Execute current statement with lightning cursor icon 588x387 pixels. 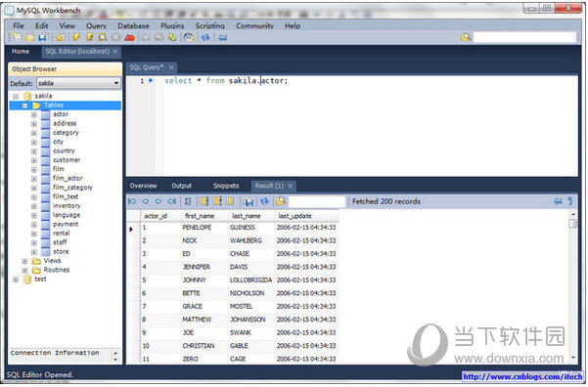[x=89, y=37]
